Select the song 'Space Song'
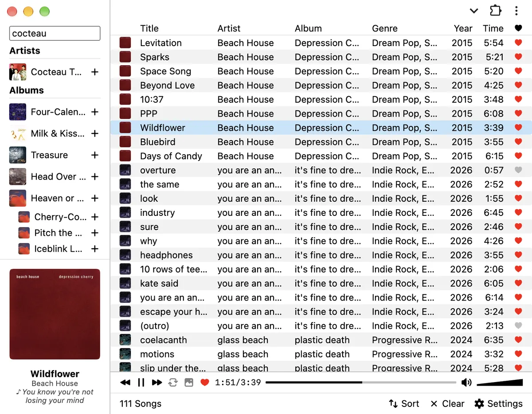532x414 pixels. tap(321, 71)
